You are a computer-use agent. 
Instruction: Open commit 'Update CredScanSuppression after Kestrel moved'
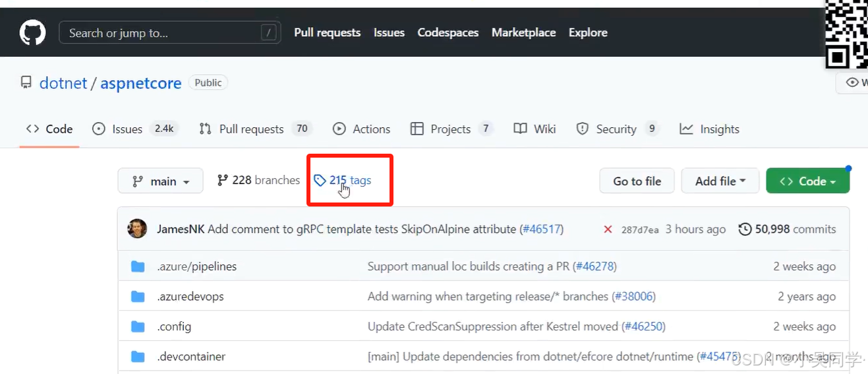493,327
